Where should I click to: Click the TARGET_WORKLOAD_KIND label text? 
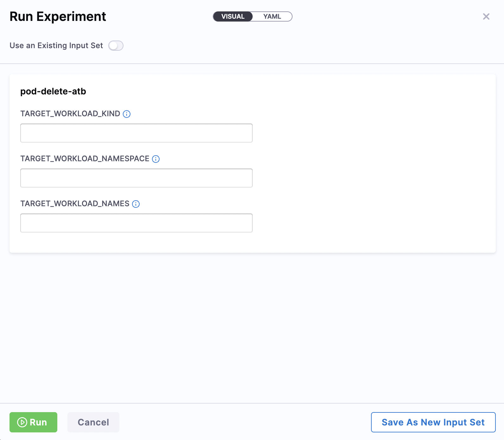pyautogui.click(x=70, y=114)
